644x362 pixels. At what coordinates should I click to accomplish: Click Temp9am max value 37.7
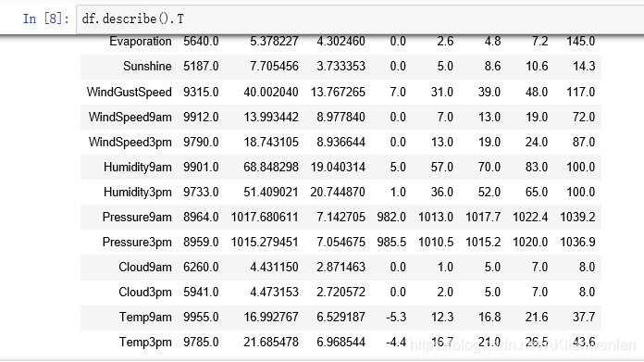584,318
